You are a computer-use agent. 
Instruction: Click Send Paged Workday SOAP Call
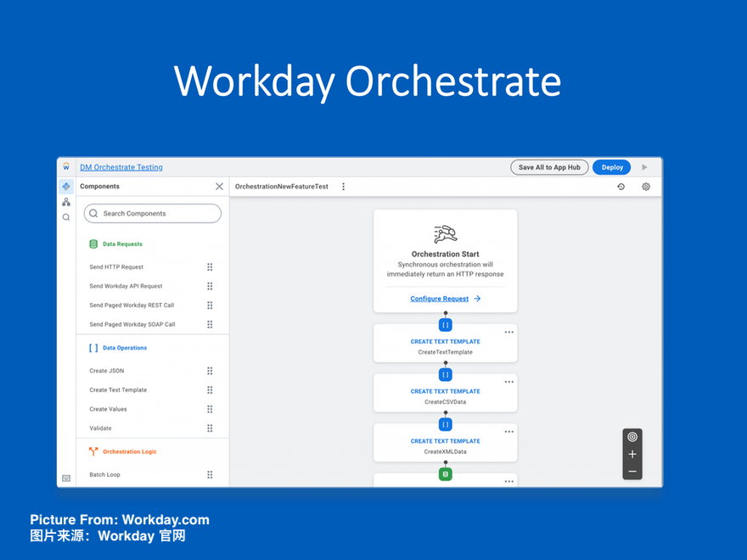pyautogui.click(x=132, y=324)
